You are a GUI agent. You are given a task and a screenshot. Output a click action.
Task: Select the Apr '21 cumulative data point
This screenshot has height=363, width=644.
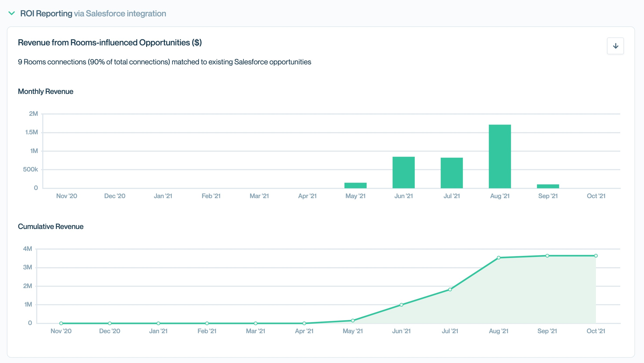click(x=304, y=323)
